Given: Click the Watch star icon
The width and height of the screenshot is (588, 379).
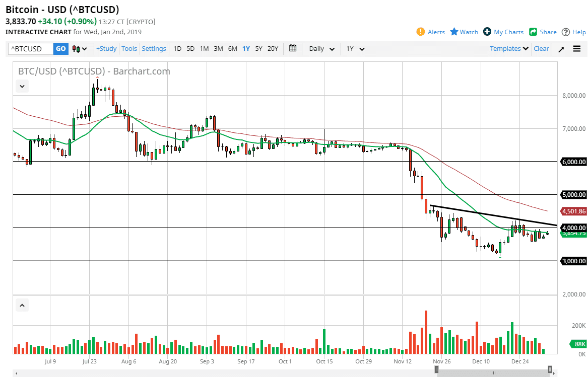Looking at the screenshot, I should coord(454,32).
